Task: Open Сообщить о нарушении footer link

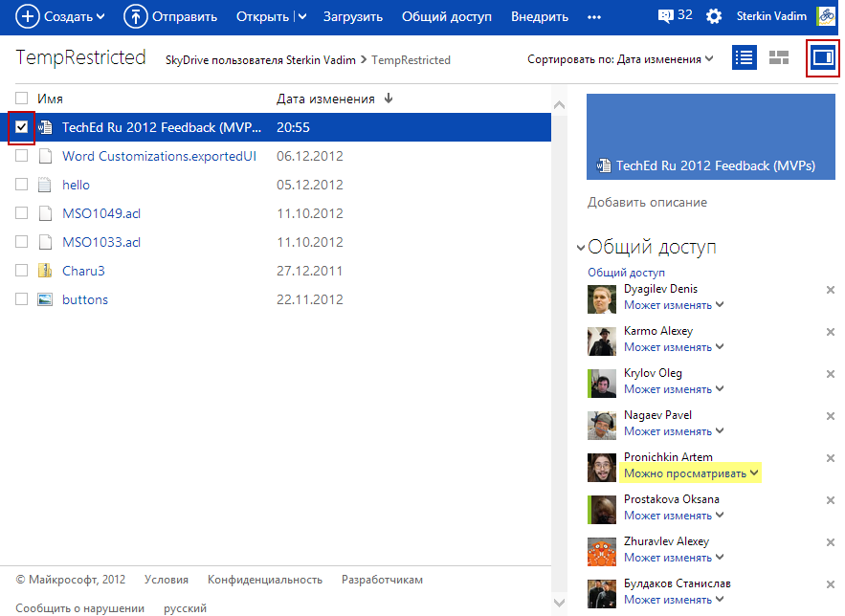Action: tap(79, 608)
